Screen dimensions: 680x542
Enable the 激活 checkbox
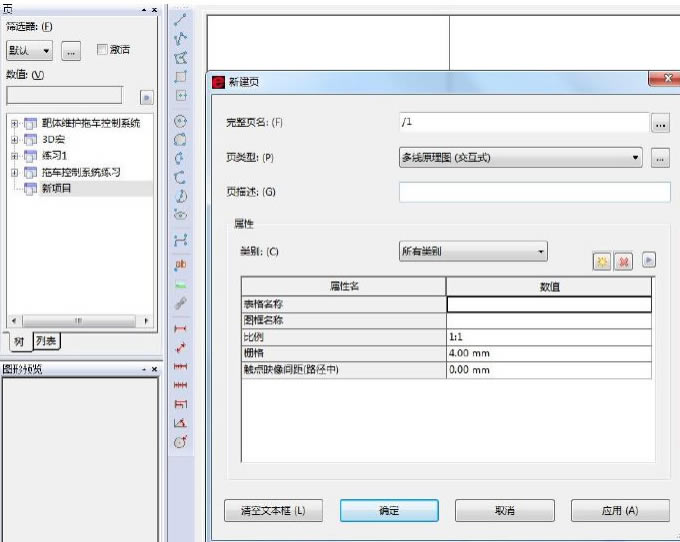point(102,49)
